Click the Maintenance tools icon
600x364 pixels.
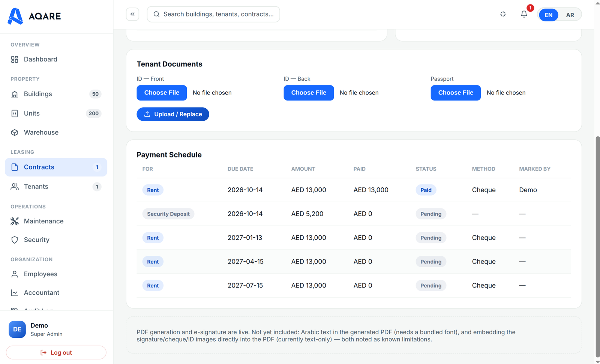click(x=15, y=221)
